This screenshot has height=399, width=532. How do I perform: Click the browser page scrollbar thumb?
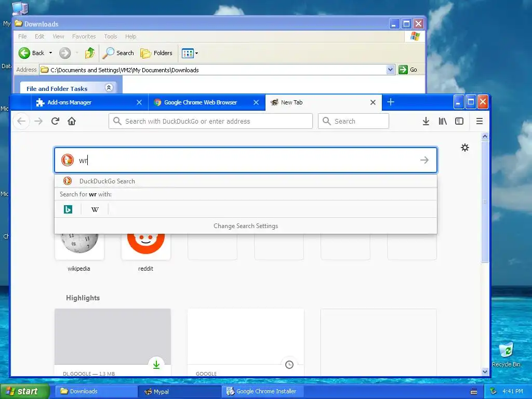[x=485, y=201]
